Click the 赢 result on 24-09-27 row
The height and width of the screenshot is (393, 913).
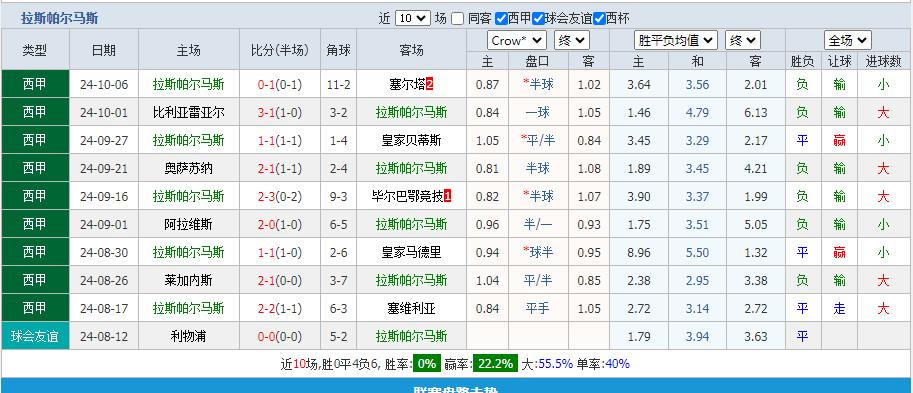(839, 140)
